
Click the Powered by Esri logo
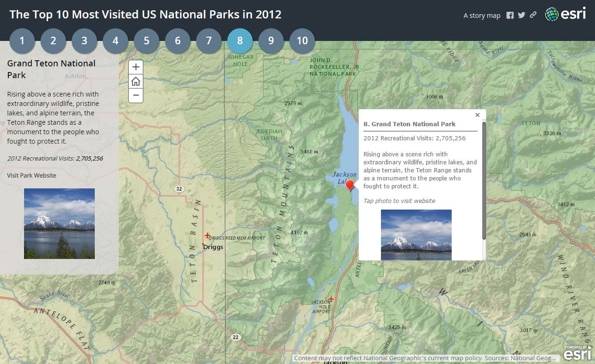tap(578, 352)
